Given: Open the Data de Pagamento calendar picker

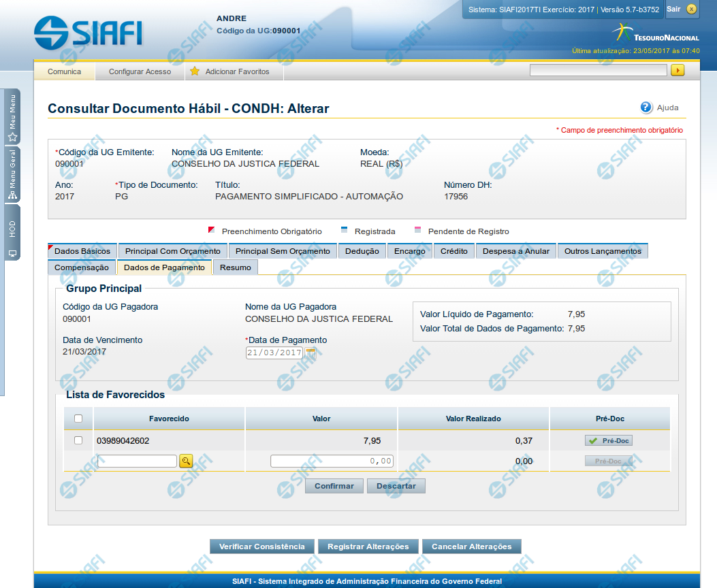Looking at the screenshot, I should point(311,353).
